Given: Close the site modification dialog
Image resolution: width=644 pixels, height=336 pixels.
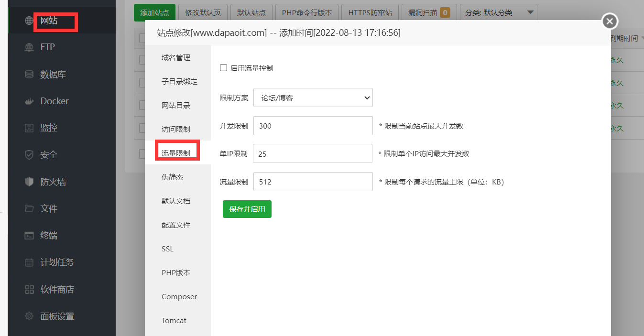Looking at the screenshot, I should click(609, 21).
